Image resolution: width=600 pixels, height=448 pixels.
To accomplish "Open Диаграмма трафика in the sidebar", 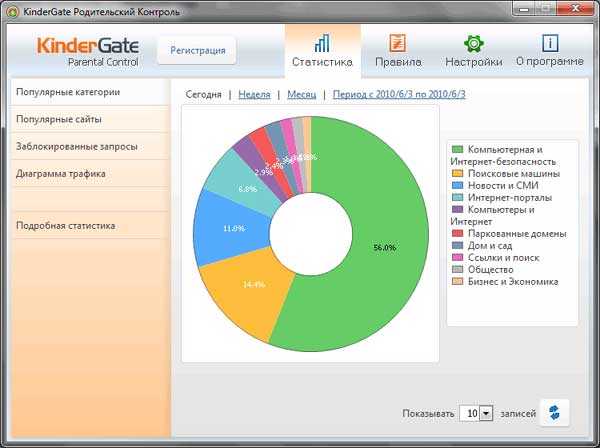I will [x=90, y=174].
